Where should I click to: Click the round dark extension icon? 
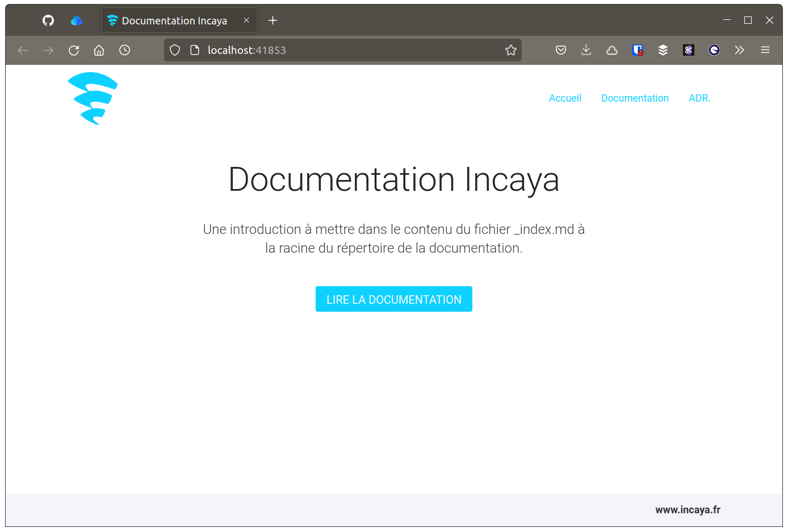(714, 51)
